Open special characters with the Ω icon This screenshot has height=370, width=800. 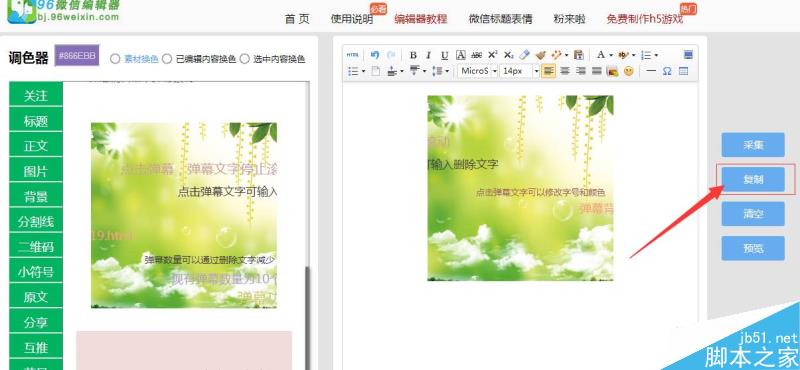tap(667, 71)
